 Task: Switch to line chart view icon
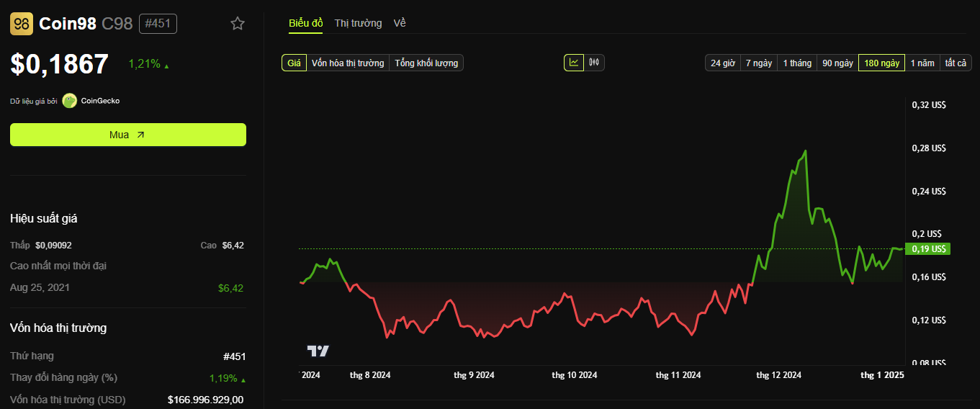point(574,63)
